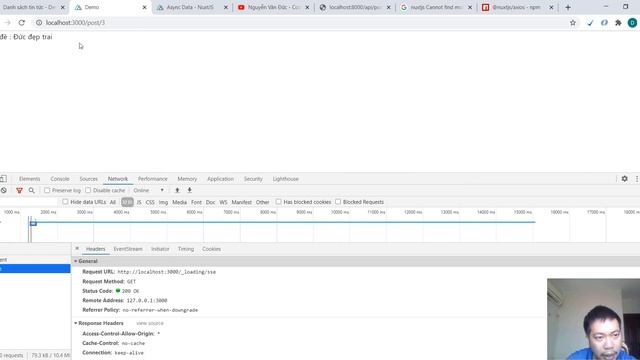Open network search with magnifier icon

31,190
